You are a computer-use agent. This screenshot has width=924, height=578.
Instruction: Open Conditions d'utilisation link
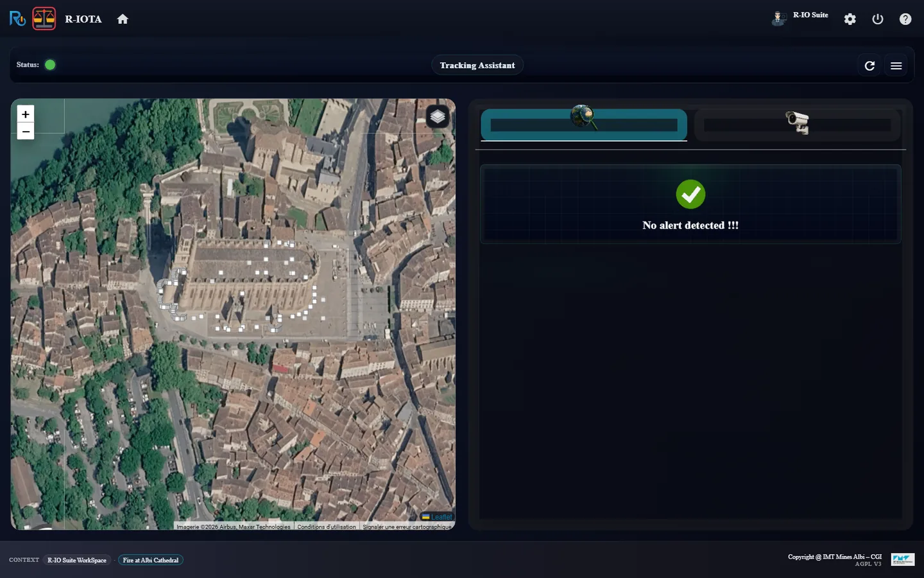pos(327,527)
